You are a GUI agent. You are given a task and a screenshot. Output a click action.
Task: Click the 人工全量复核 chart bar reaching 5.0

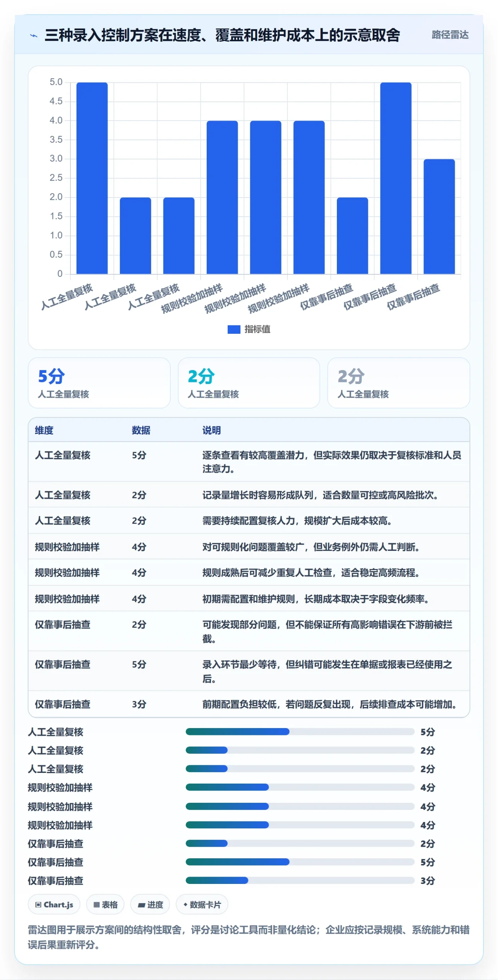[92, 178]
